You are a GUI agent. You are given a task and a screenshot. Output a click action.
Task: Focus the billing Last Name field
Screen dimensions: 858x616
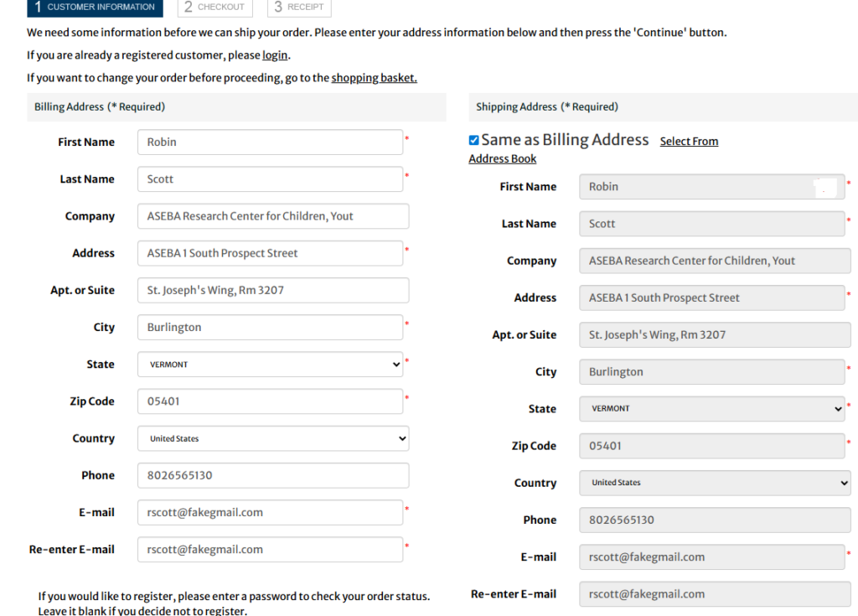[270, 179]
